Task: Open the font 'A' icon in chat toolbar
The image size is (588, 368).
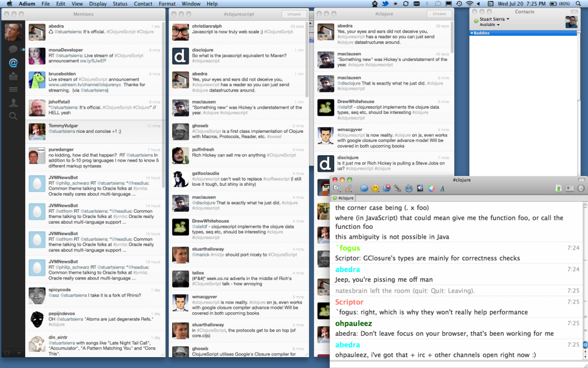Action: click(442, 188)
